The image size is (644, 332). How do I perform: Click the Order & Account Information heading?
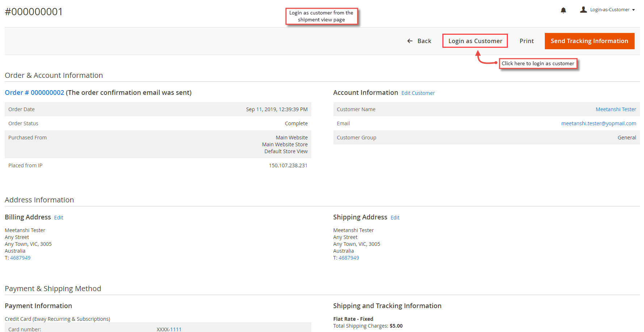click(x=54, y=75)
